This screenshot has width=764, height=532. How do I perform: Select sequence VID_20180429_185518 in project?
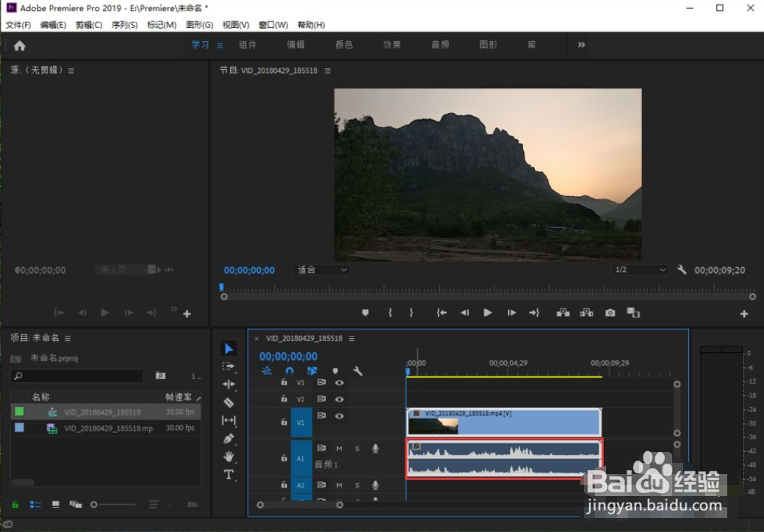[106, 412]
